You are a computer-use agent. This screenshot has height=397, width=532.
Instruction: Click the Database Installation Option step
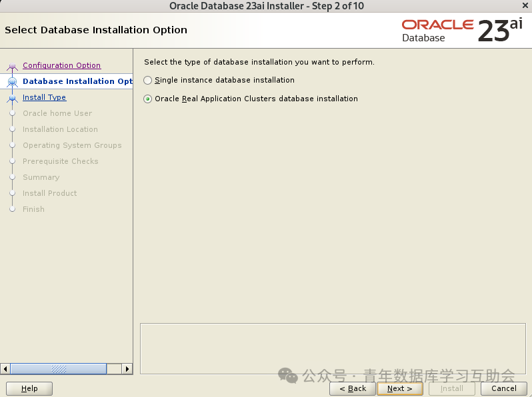78,81
